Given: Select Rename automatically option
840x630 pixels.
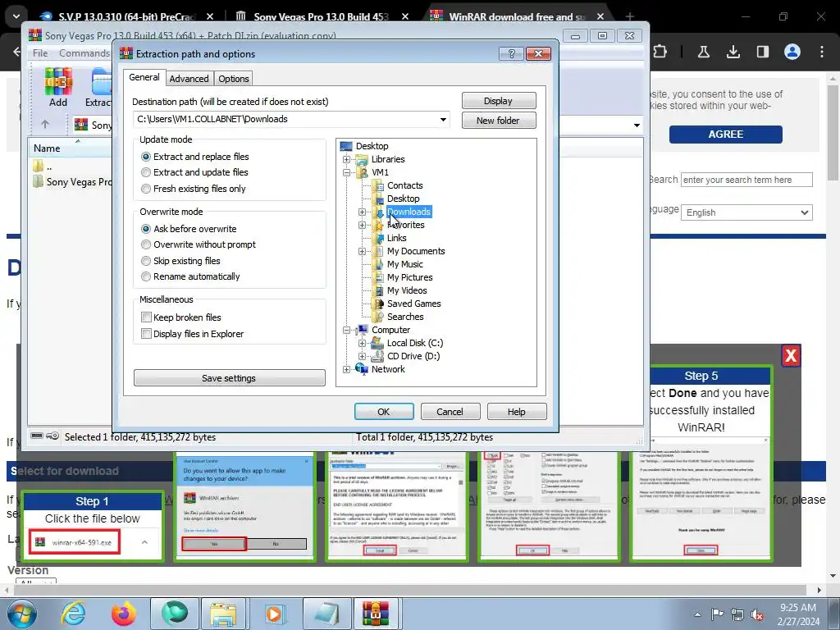Looking at the screenshot, I should (146, 276).
